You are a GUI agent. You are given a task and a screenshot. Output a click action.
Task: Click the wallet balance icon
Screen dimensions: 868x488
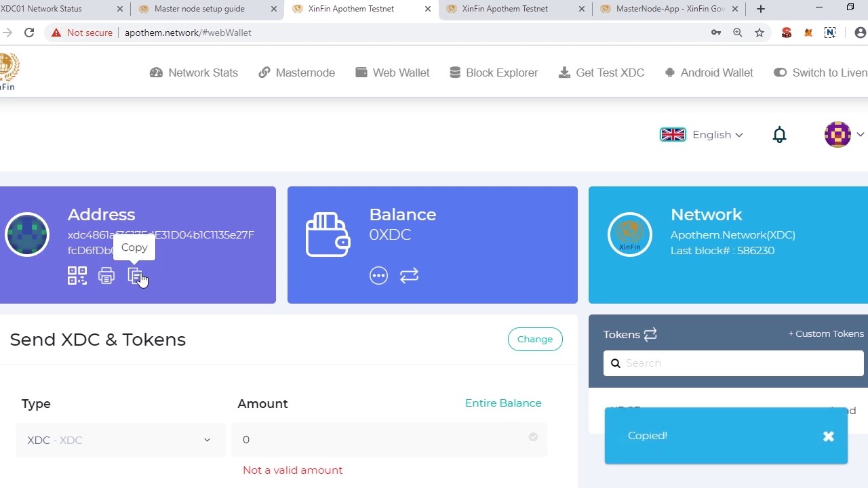click(x=328, y=235)
